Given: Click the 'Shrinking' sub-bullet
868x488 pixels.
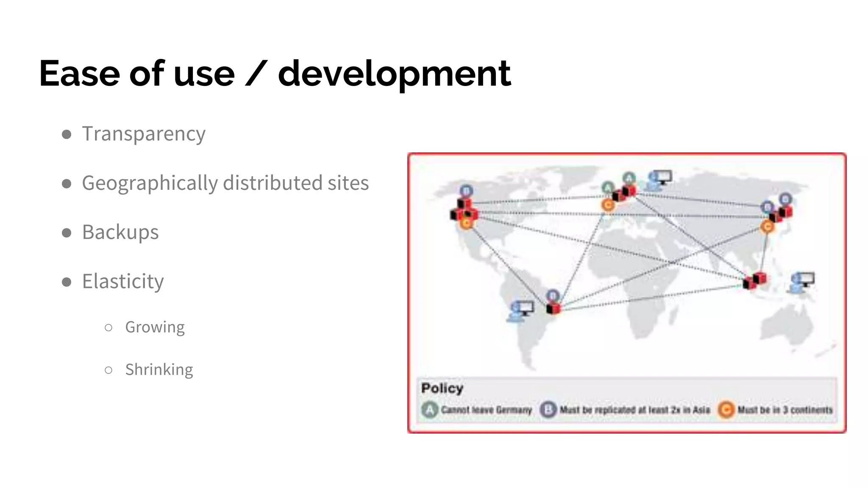Looking at the screenshot, I should pyautogui.click(x=159, y=370).
